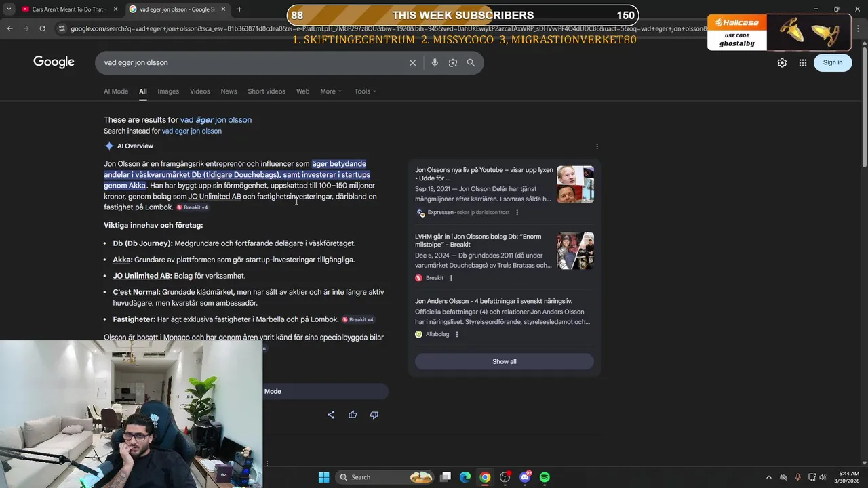Image resolution: width=868 pixels, height=488 pixels.
Task: Open the Tools dropdown
Action: [366, 91]
